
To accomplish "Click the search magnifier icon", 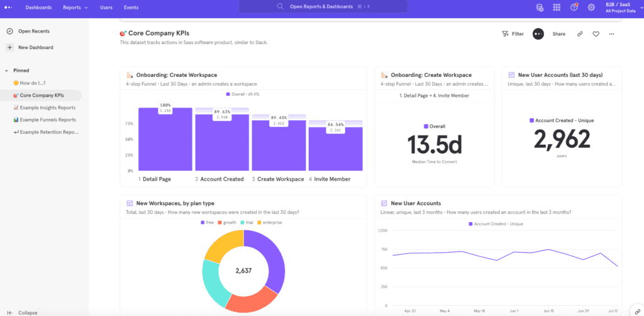I will tap(280, 6).
